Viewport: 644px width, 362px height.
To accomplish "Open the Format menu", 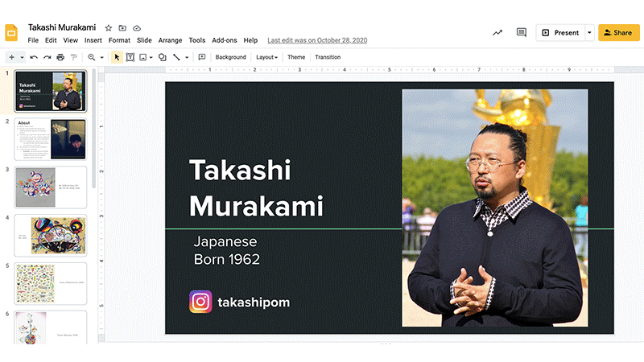I will click(x=119, y=40).
